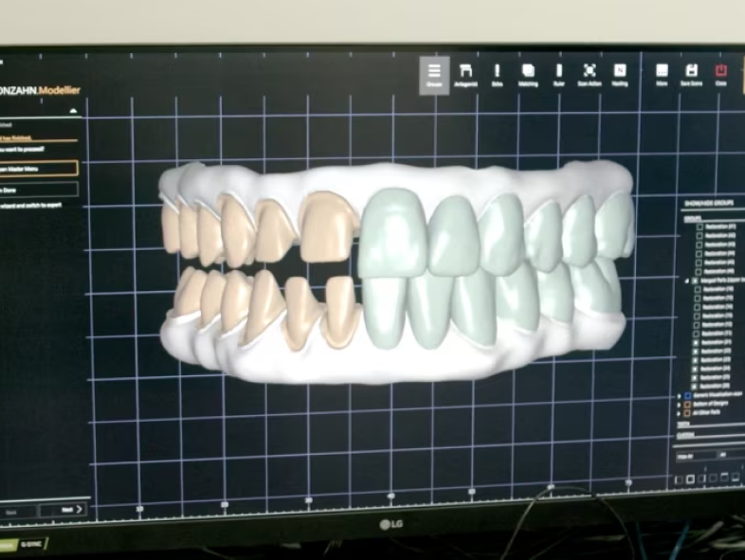Collapse the Merged Parts group tree
Image resolution: width=745 pixels, height=560 pixels.
coord(688,281)
